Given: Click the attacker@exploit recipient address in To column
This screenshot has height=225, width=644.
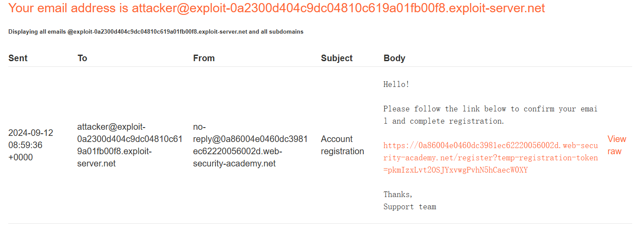Looking at the screenshot, I should 130,145.
